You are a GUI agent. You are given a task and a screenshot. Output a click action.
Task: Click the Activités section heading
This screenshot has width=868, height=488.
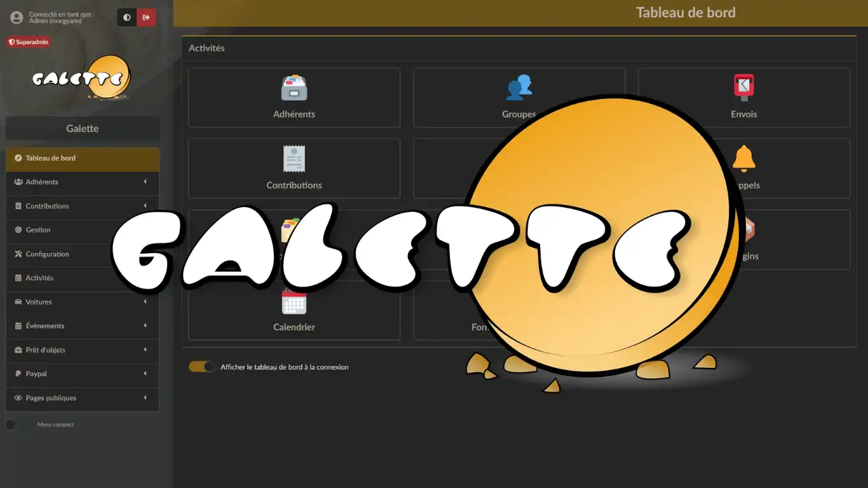pos(207,48)
